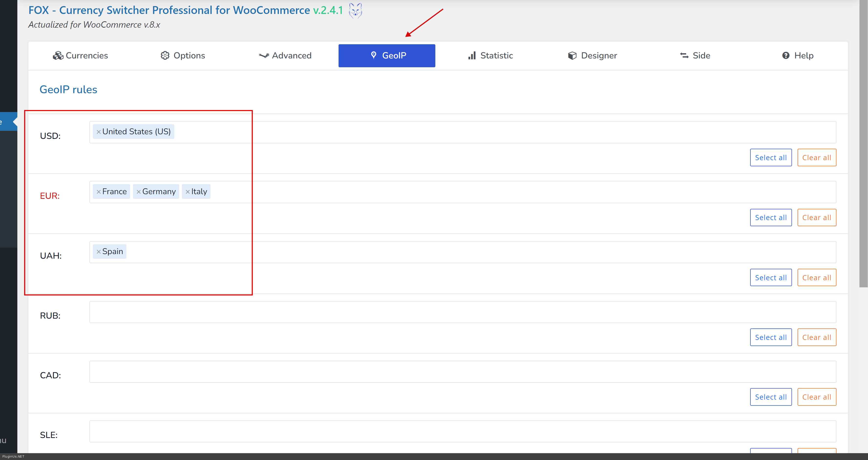868x460 pixels.
Task: Remove Spain tag with its x icon
Action: click(x=99, y=252)
